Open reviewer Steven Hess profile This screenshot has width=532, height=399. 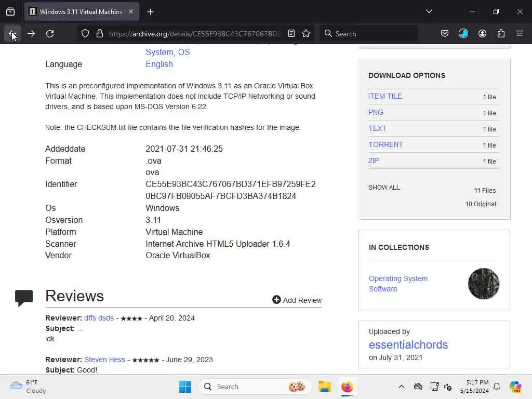(x=104, y=360)
